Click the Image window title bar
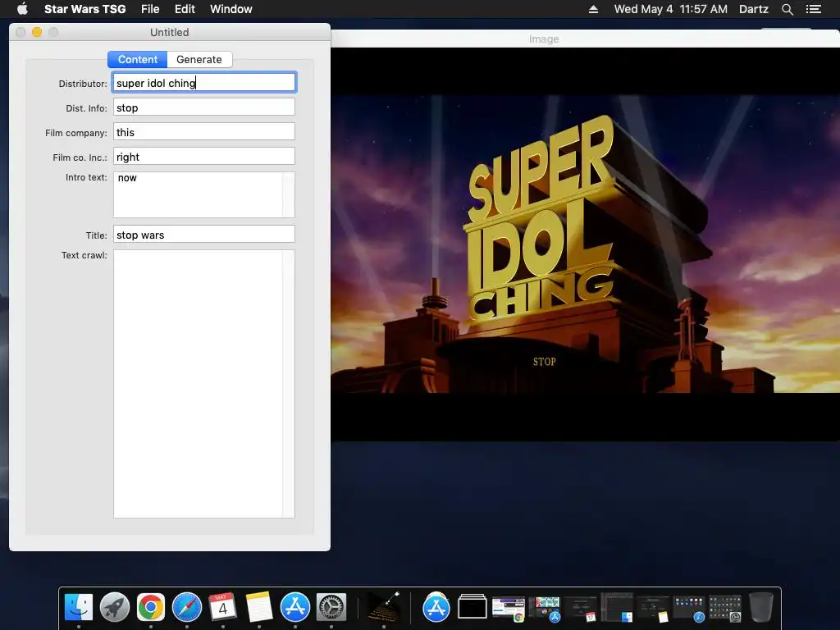 click(x=585, y=39)
